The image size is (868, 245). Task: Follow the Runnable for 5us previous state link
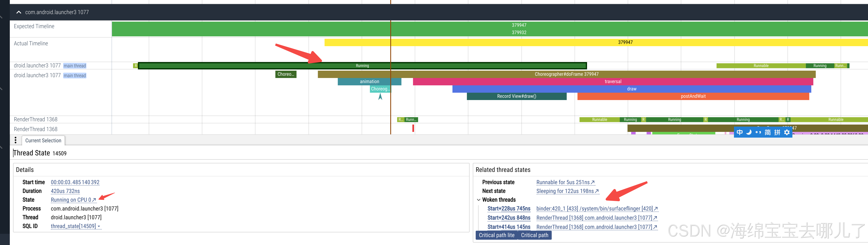(565, 182)
